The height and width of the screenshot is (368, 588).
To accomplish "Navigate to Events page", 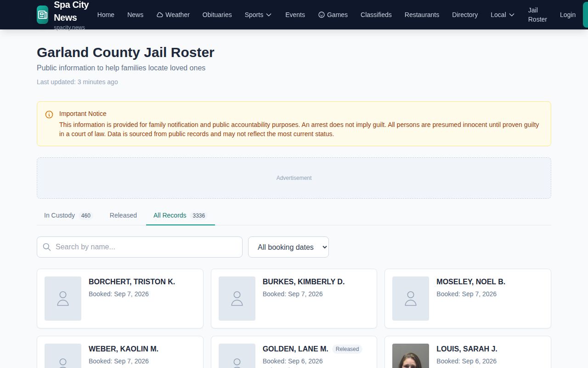I will coord(295,15).
